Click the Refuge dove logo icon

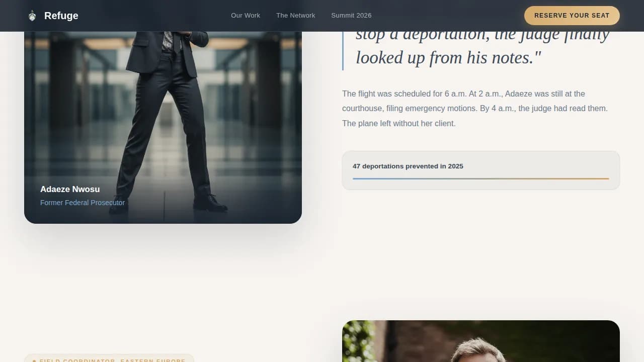(32, 15)
